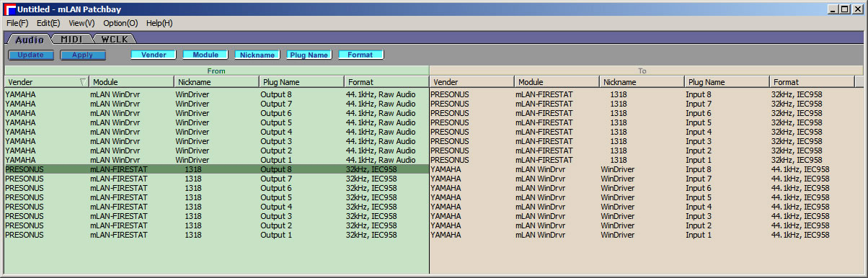Image resolution: width=868 pixels, height=278 pixels.
Task: Click the Apply button
Action: click(83, 55)
